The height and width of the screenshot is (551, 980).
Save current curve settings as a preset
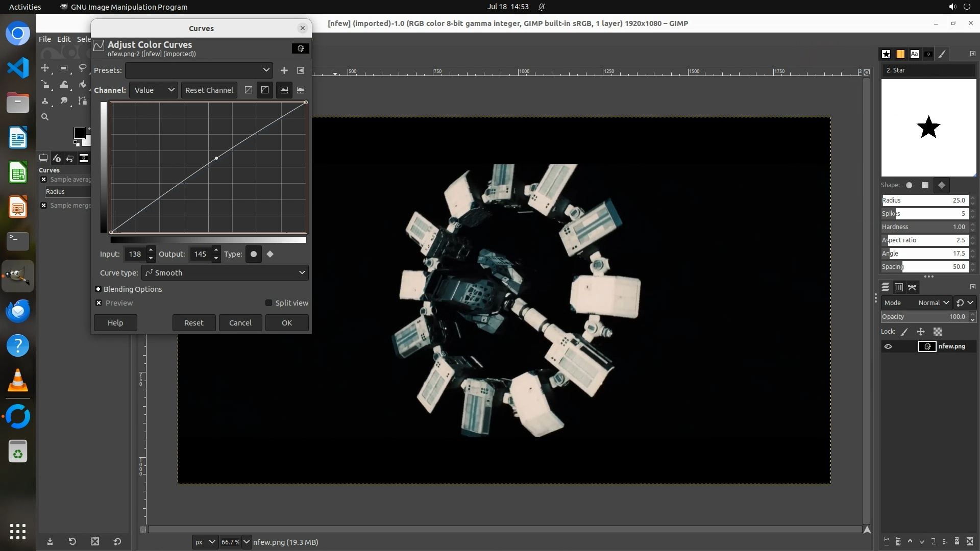click(x=284, y=70)
